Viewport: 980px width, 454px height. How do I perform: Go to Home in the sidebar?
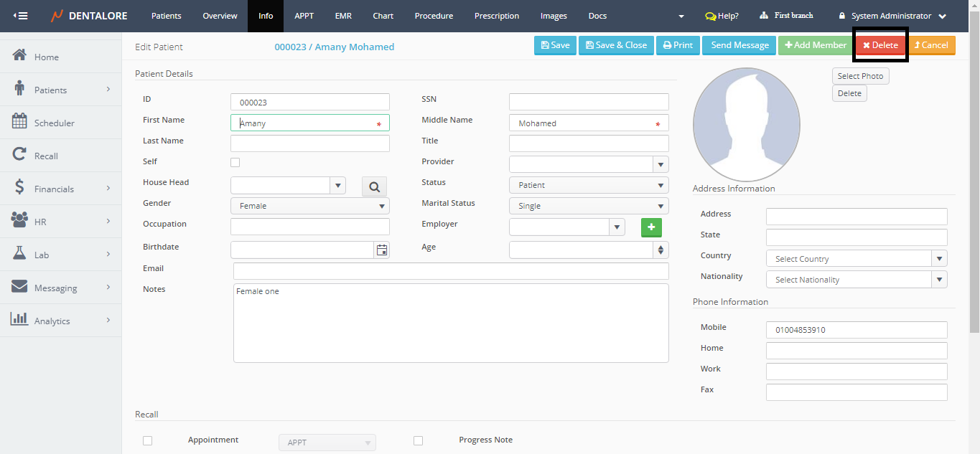point(46,57)
